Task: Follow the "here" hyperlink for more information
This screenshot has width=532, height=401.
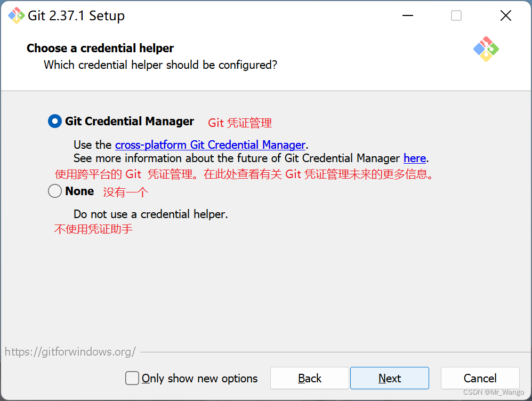Action: [415, 158]
